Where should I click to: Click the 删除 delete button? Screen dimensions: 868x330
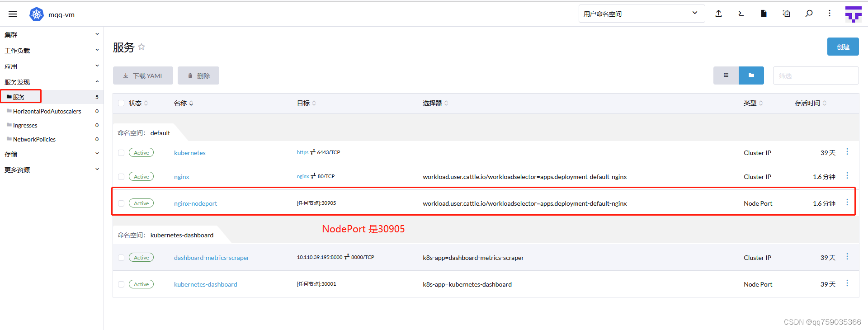pos(198,75)
